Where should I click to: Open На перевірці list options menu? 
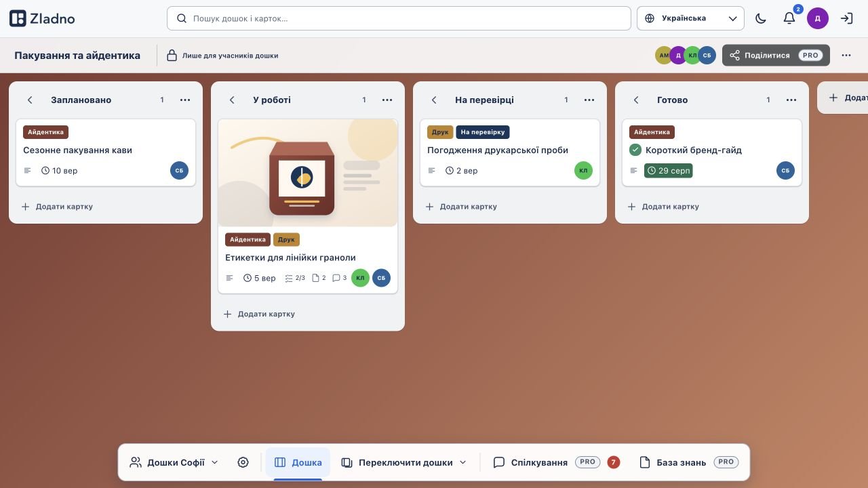click(589, 100)
